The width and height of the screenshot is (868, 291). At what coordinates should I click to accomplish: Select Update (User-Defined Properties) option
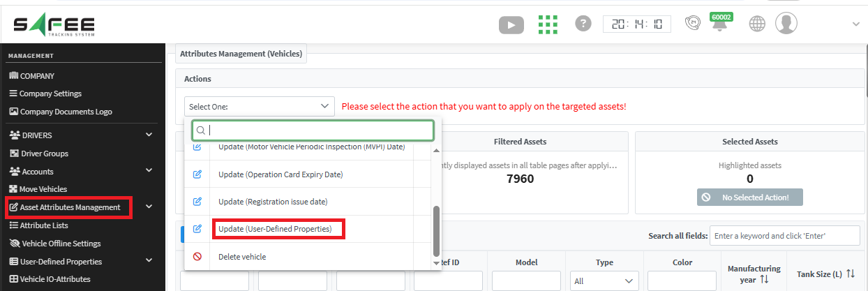[275, 229]
